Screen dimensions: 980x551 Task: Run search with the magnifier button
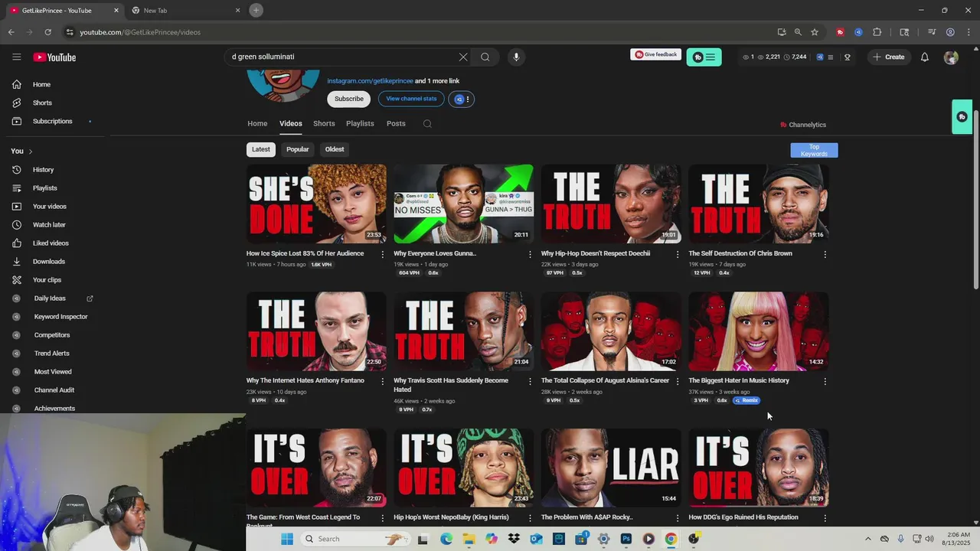tap(485, 57)
